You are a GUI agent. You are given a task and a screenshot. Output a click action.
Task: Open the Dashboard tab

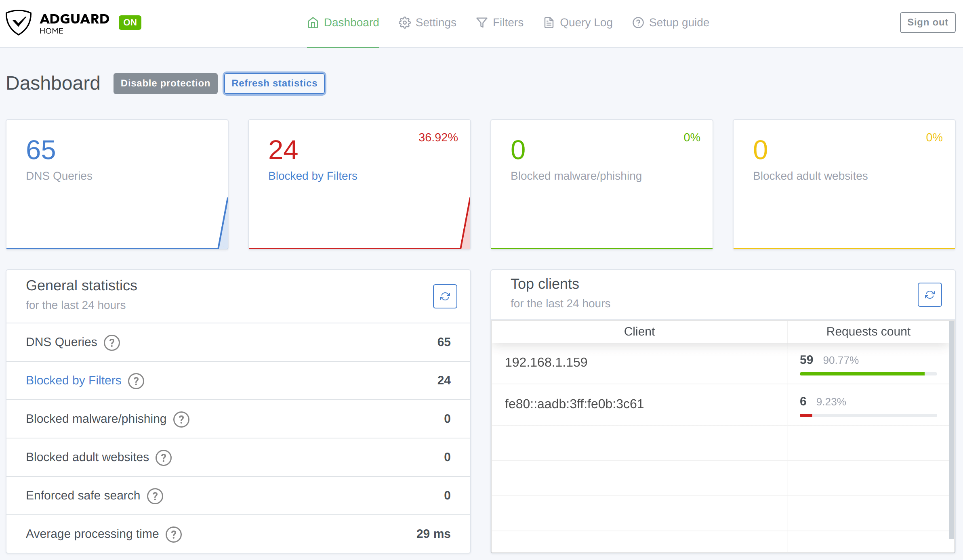pos(343,23)
